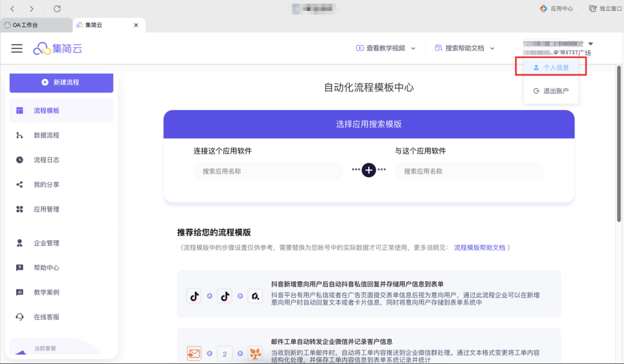Open 流程日志 in the sidebar

tap(61, 160)
